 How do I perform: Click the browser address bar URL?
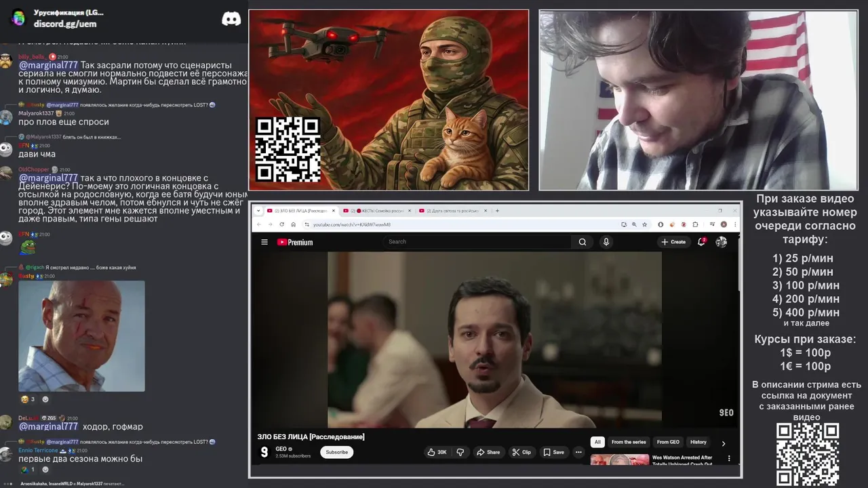click(351, 224)
